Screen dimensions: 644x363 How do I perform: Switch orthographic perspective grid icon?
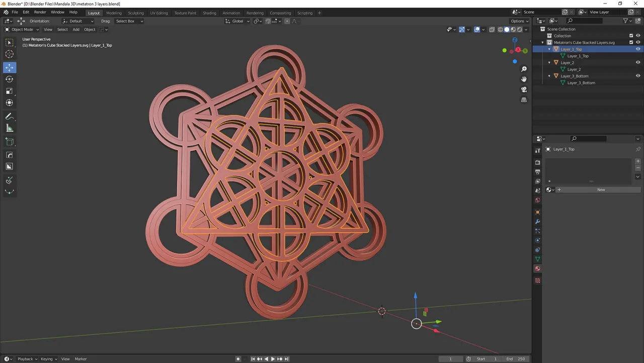(x=524, y=100)
